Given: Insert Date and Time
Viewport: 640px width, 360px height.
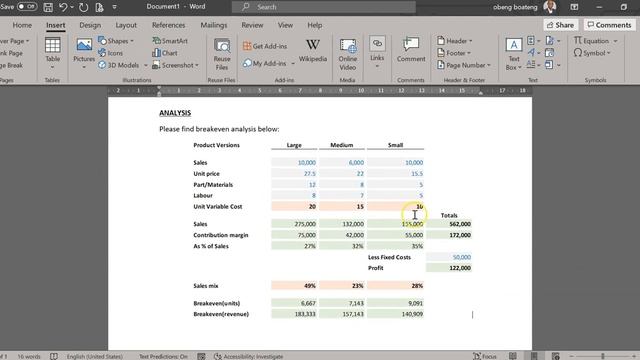Looking at the screenshot, I should coord(550,53).
